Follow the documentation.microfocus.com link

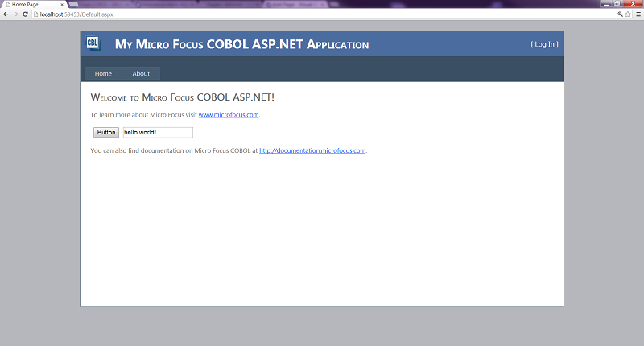pyautogui.click(x=312, y=150)
